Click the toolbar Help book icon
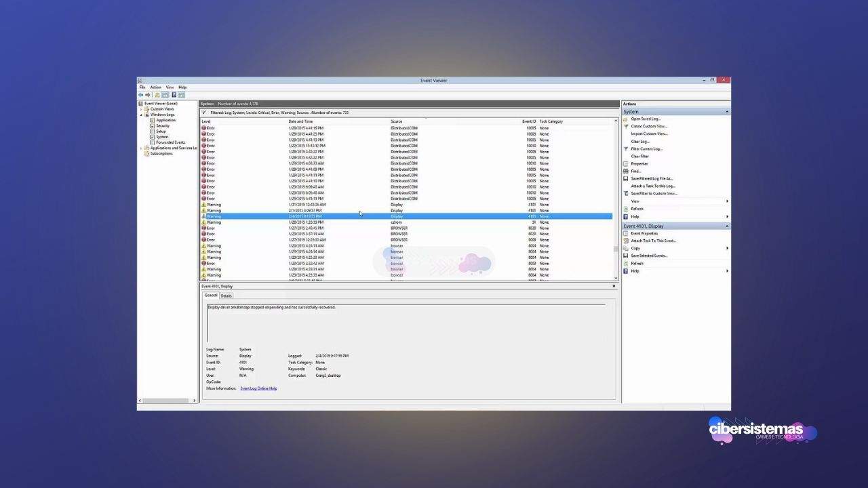The height and width of the screenshot is (488, 868). [174, 95]
